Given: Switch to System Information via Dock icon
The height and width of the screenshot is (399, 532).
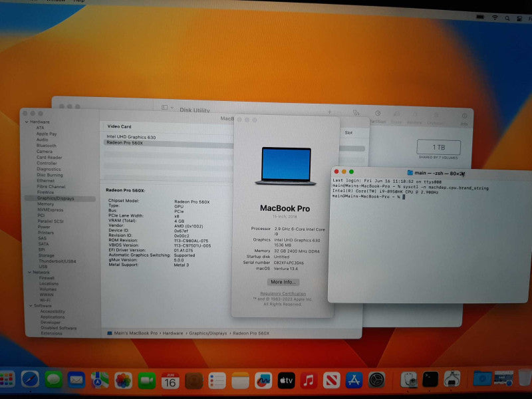Looking at the screenshot, I should (x=452, y=378).
